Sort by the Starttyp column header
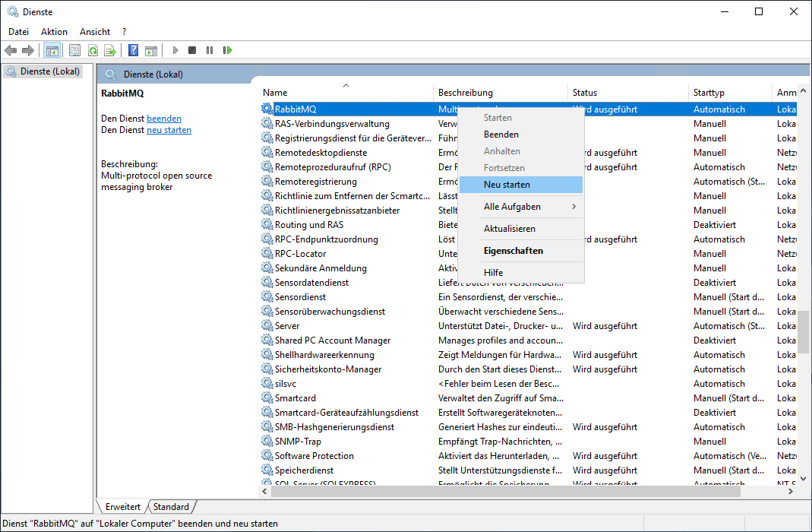The image size is (812, 532). (730, 92)
